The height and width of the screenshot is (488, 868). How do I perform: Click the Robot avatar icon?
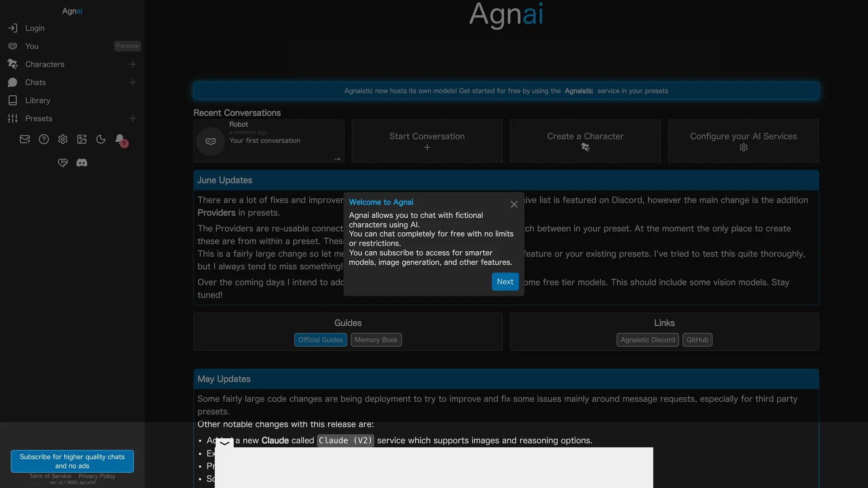[211, 141]
